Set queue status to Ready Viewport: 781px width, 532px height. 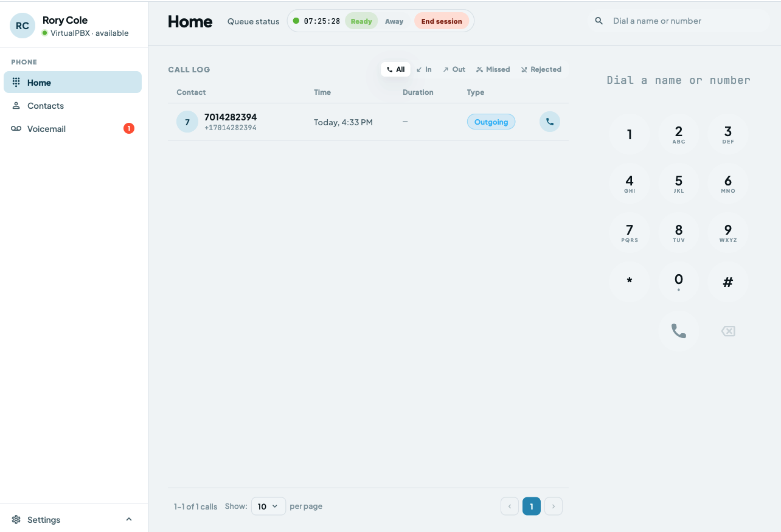click(x=361, y=21)
